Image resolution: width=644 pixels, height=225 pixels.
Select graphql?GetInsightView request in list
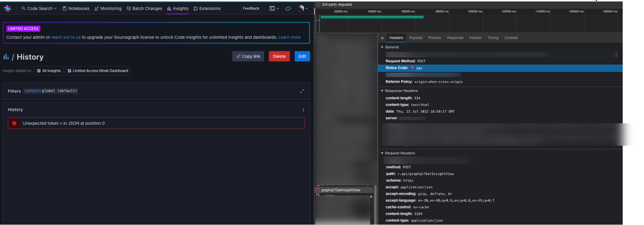tap(341, 190)
